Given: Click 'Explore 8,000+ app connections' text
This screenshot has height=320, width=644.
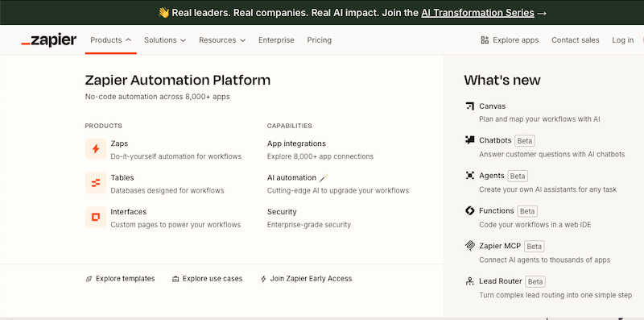Looking at the screenshot, I should point(320,156).
